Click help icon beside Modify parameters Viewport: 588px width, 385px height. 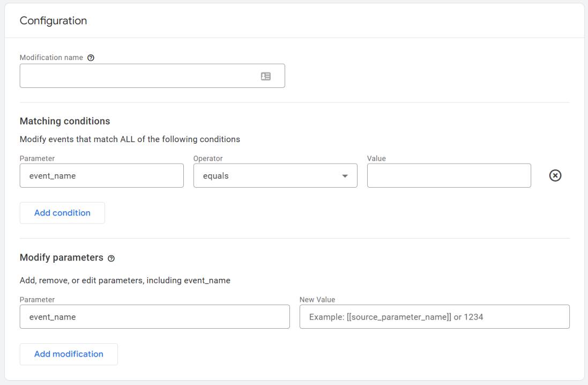tap(111, 258)
